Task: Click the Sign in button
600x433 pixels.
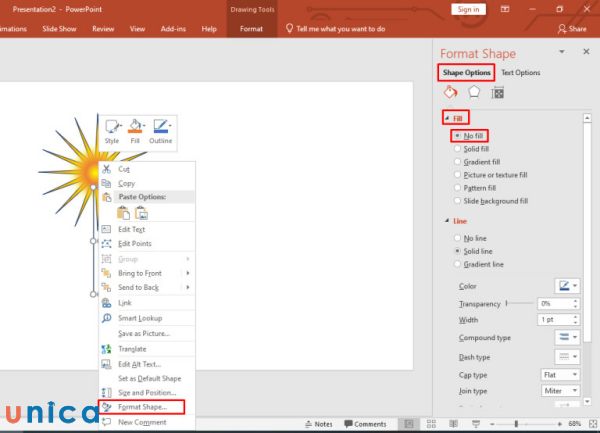Action: pyautogui.click(x=467, y=9)
